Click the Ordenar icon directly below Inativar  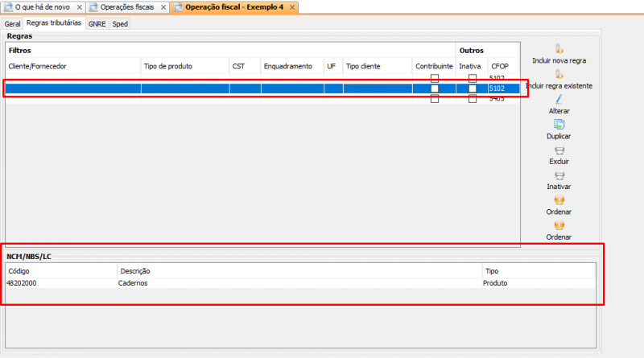click(559, 200)
